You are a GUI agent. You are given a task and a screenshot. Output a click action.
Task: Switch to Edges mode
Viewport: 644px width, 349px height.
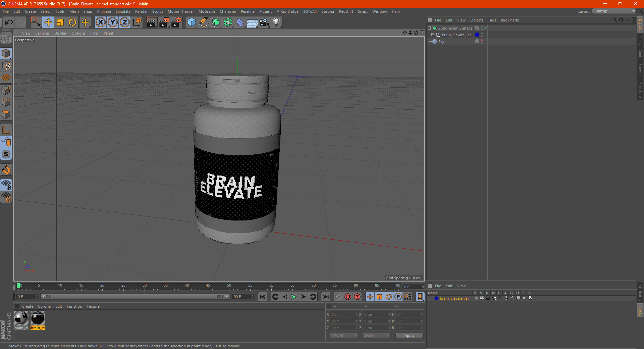coord(6,102)
